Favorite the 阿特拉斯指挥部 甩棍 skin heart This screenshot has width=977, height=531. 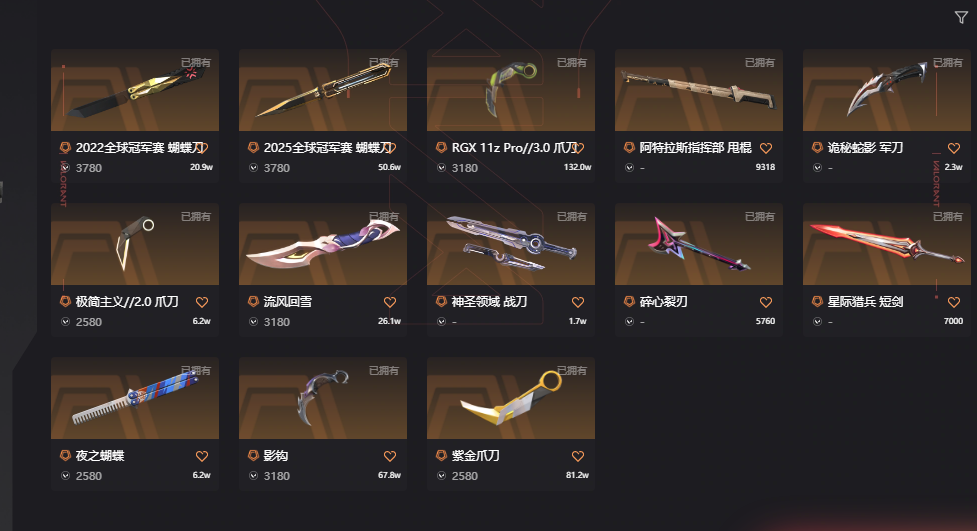766,148
